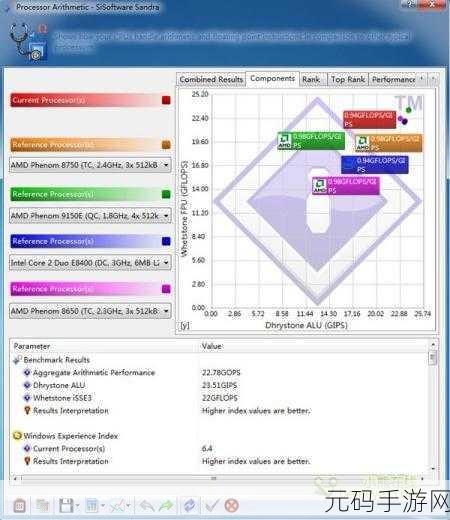
Task: Toggle the red Current Processor square
Action: (166, 100)
